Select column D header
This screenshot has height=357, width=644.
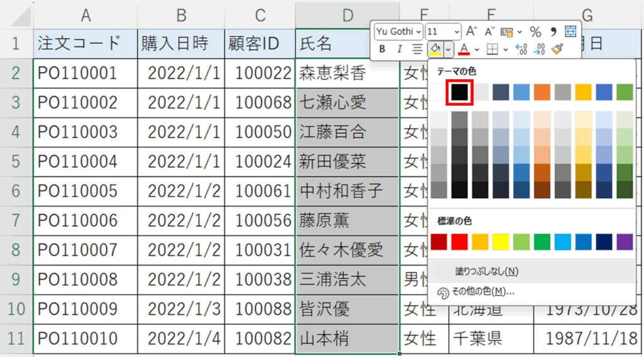click(347, 15)
